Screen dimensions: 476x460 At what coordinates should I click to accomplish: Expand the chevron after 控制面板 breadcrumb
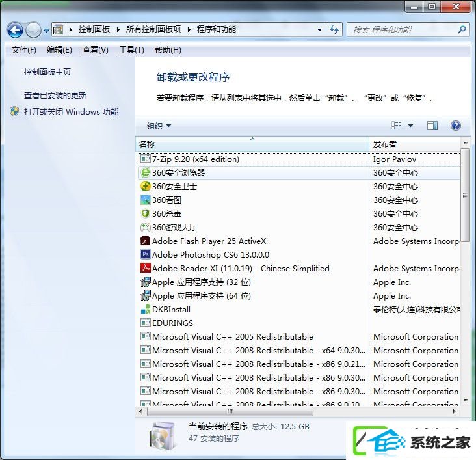click(x=118, y=29)
